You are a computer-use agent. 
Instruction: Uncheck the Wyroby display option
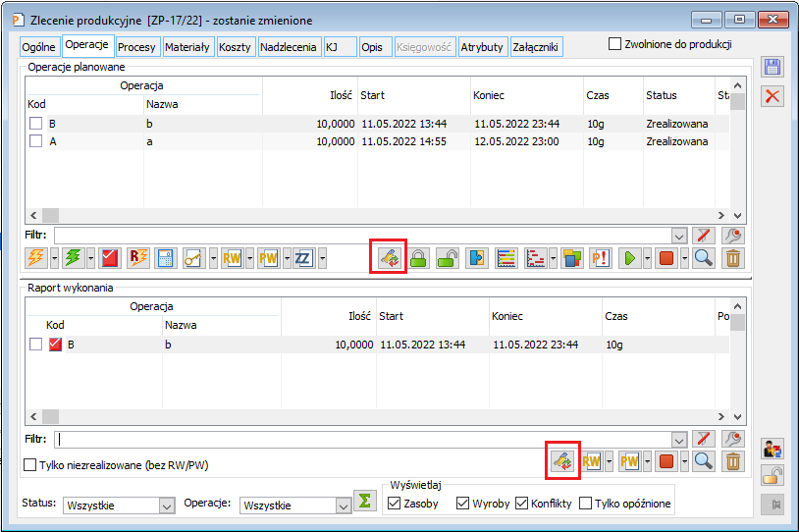[462, 503]
